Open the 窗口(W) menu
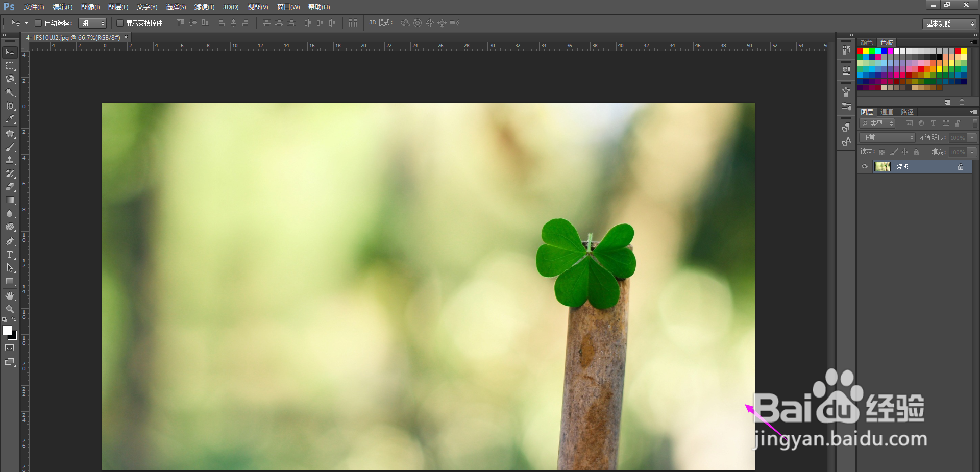This screenshot has width=980, height=472. click(x=288, y=7)
